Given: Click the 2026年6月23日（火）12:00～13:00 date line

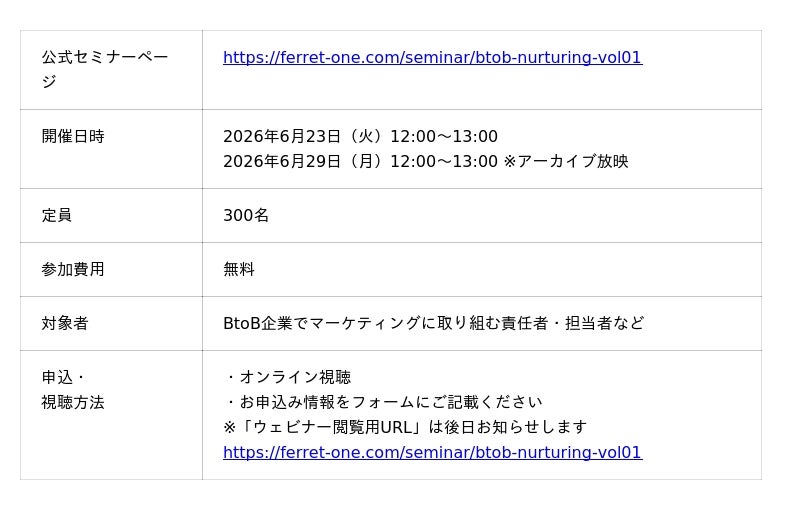Looking at the screenshot, I should click(x=360, y=136).
